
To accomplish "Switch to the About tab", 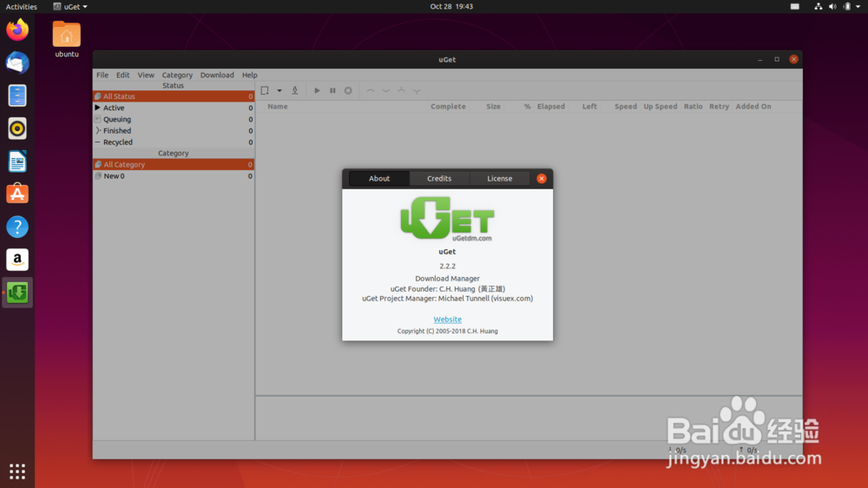I will tap(379, 178).
